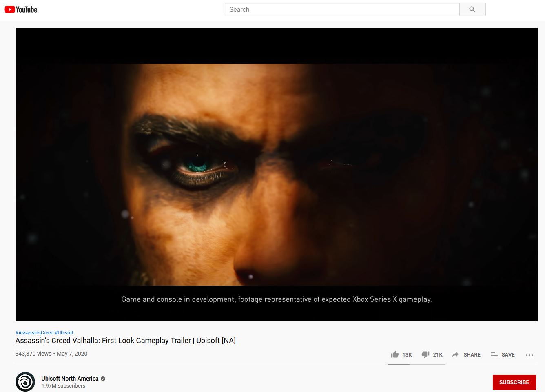Click the video player to toggle playback
Viewport: 545px width, 392px height.
277,175
